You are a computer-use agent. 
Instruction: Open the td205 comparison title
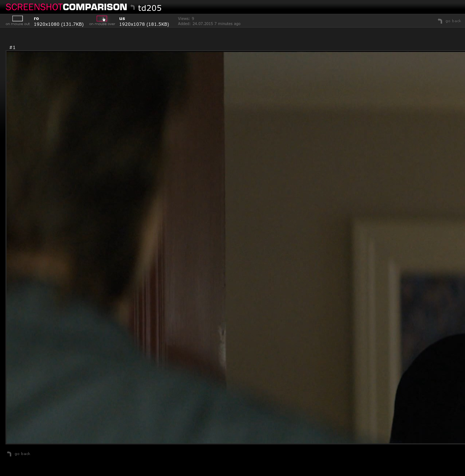[150, 8]
